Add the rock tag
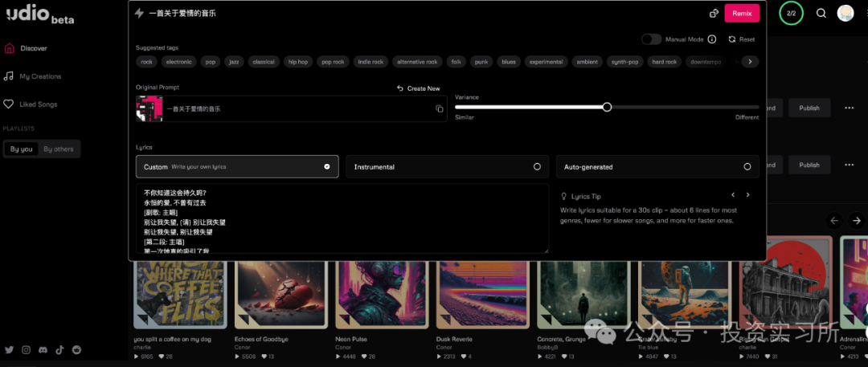Viewport: 868px width, 367px height. [147, 62]
